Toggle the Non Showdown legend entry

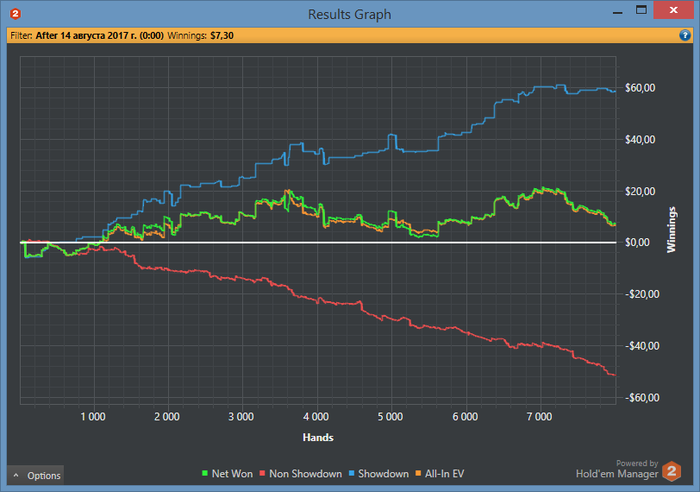[x=300, y=474]
